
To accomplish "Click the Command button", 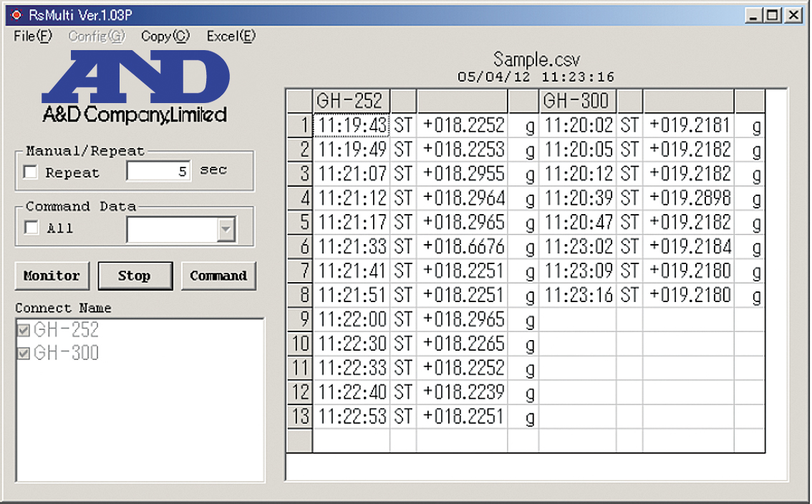I will pyautogui.click(x=218, y=276).
